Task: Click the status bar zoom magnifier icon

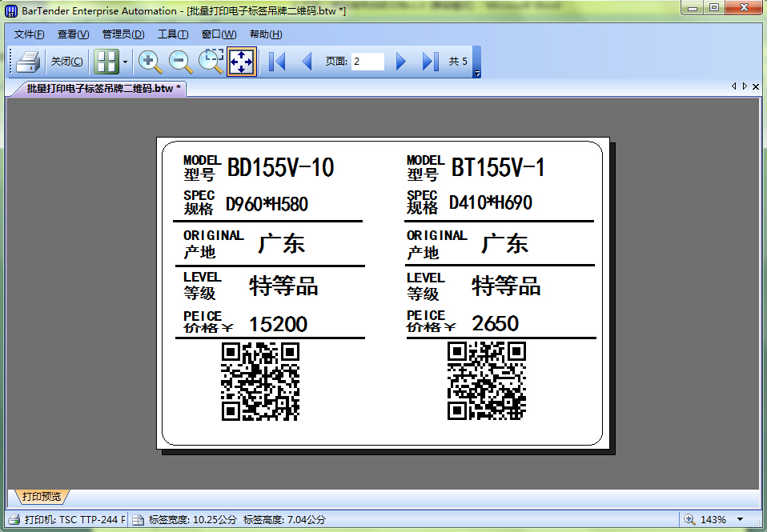Action: (689, 519)
